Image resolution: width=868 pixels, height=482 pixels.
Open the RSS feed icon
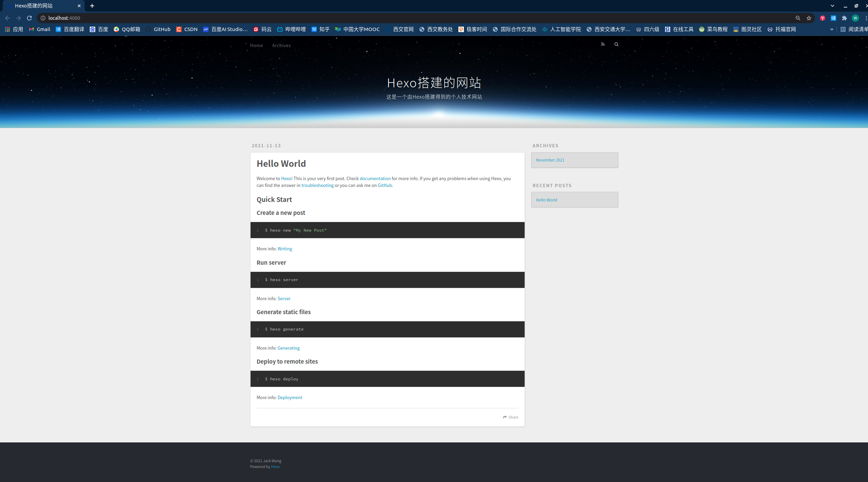point(603,44)
